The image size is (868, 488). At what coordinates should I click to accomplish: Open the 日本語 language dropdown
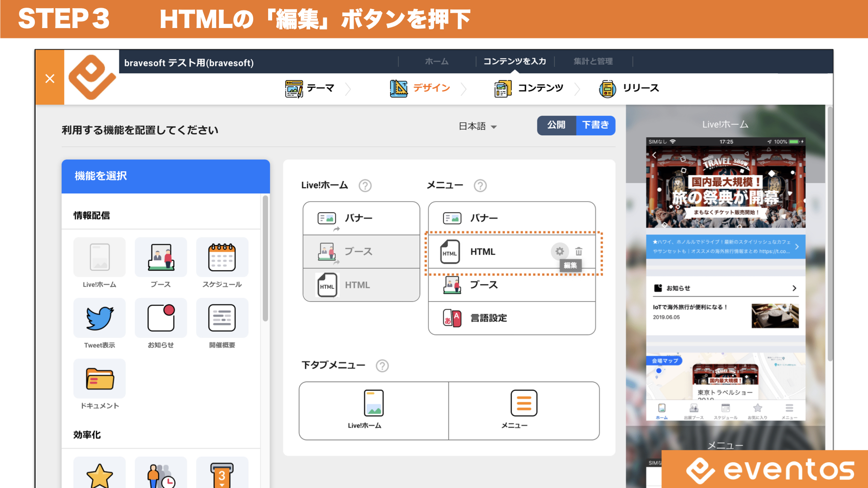[478, 126]
